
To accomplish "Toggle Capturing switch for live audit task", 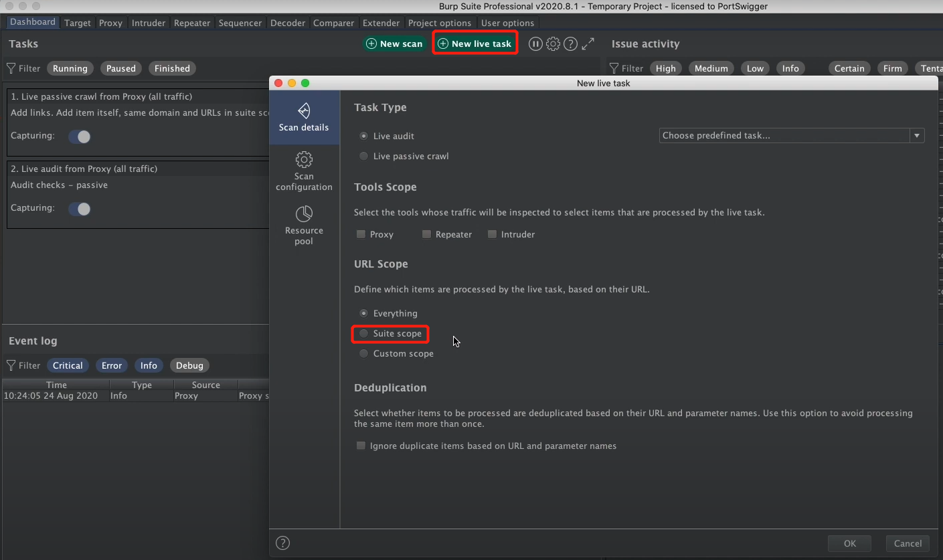I will (x=80, y=209).
